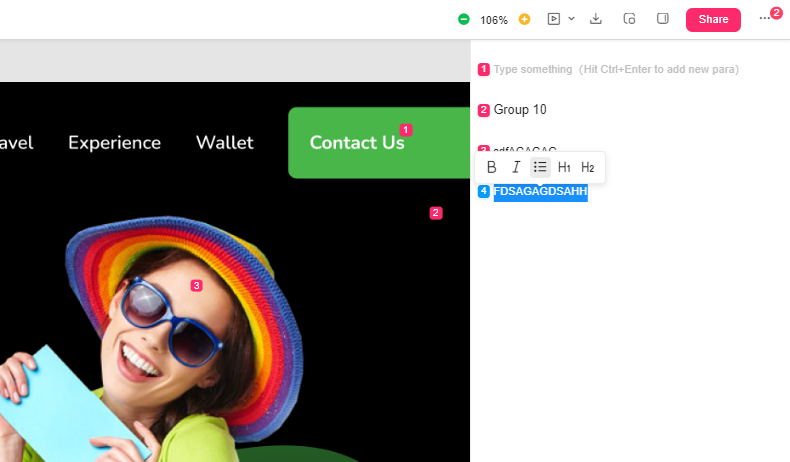Image resolution: width=790 pixels, height=462 pixels.
Task: Click note number badge 1 in panel
Action: click(484, 70)
